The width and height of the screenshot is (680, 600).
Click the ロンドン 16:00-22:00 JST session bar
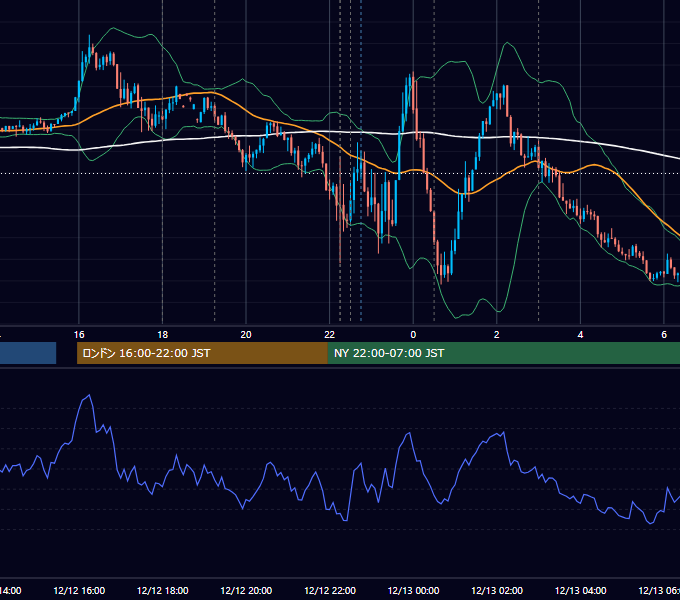[x=202, y=353]
